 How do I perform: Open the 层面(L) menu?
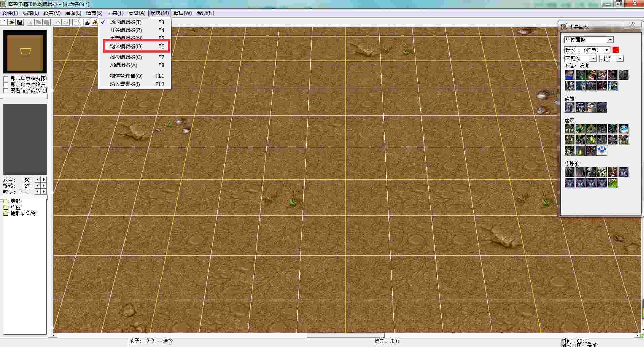73,13
